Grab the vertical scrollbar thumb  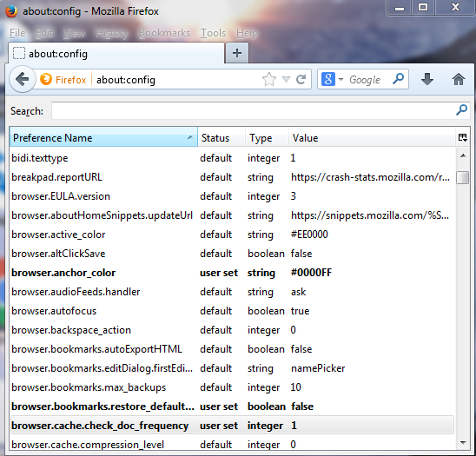463,177
